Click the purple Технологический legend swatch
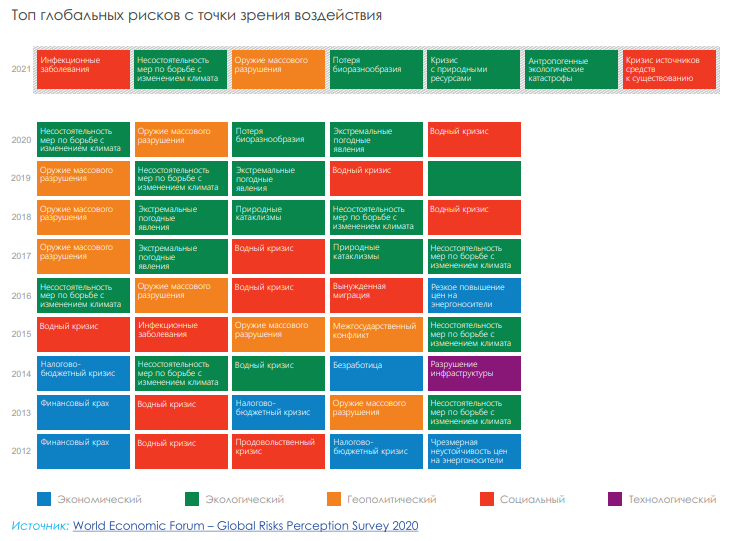The width and height of the screenshot is (729, 541). point(615,499)
